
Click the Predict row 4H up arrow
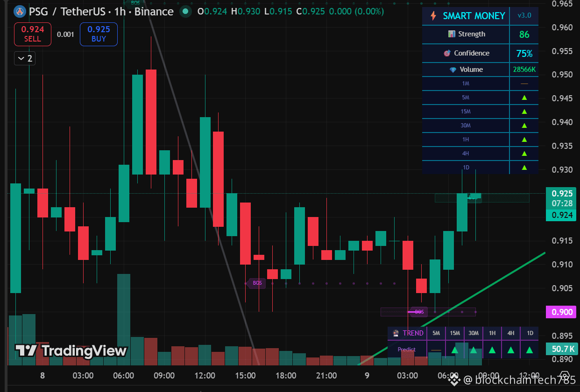(511, 350)
